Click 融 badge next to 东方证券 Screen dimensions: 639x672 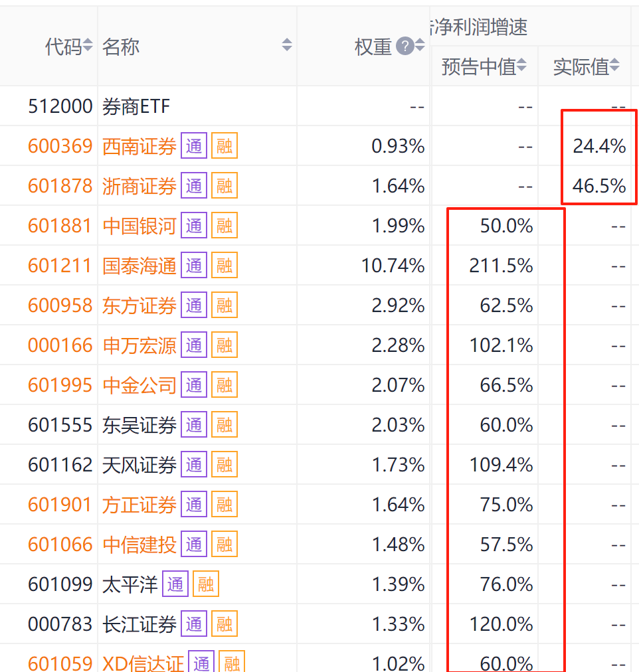(x=225, y=305)
